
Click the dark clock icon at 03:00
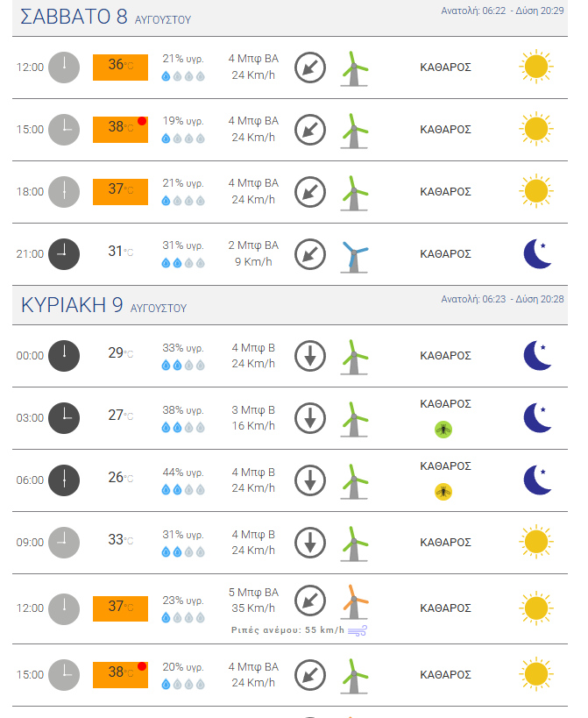(x=64, y=418)
